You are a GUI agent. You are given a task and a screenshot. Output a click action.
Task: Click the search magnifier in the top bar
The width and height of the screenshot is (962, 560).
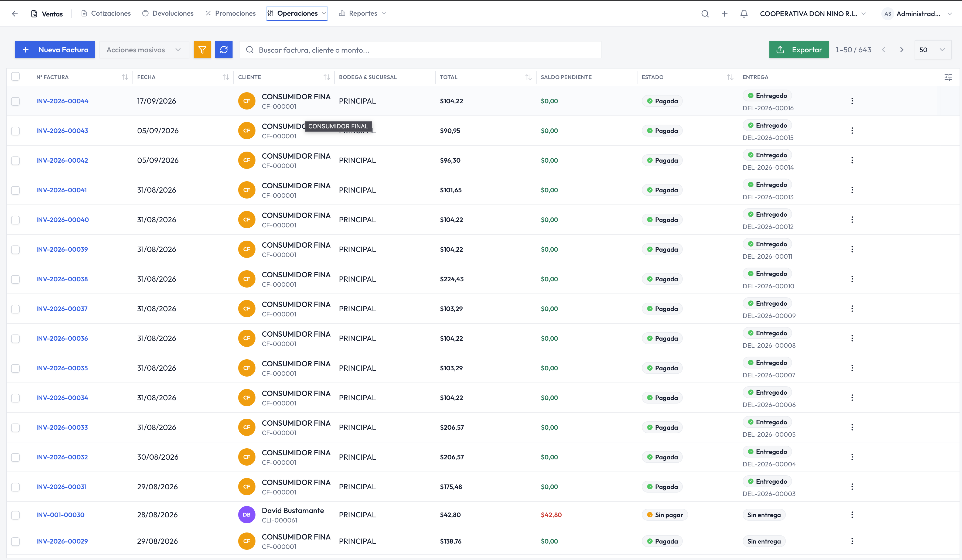[x=705, y=14]
